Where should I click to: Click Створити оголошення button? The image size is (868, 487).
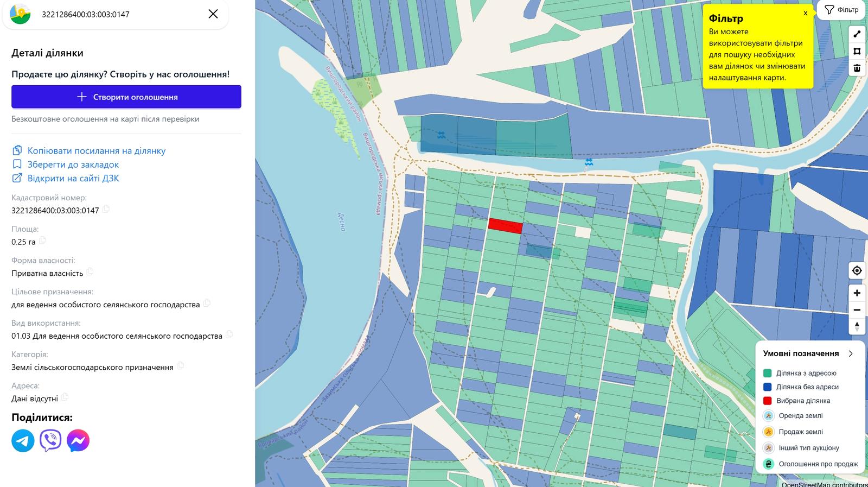coord(126,97)
